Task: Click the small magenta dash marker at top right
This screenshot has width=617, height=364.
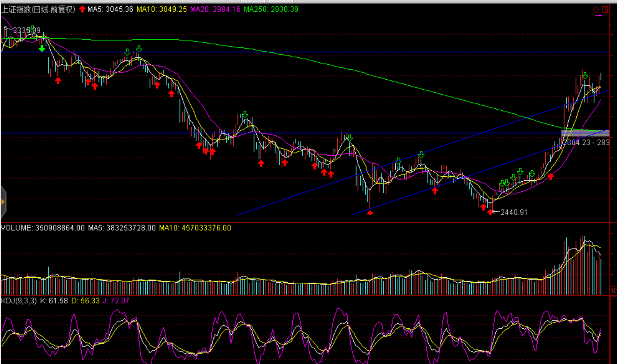Action: pos(598,16)
